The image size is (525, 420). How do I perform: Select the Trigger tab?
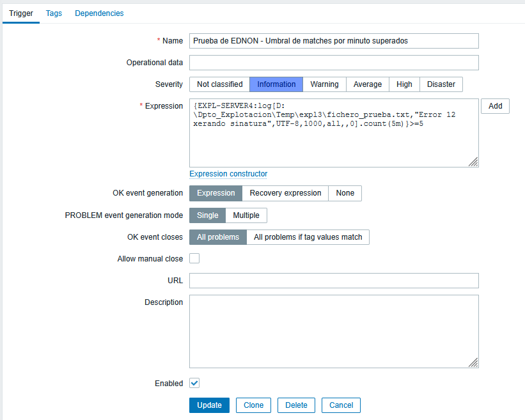(21, 13)
